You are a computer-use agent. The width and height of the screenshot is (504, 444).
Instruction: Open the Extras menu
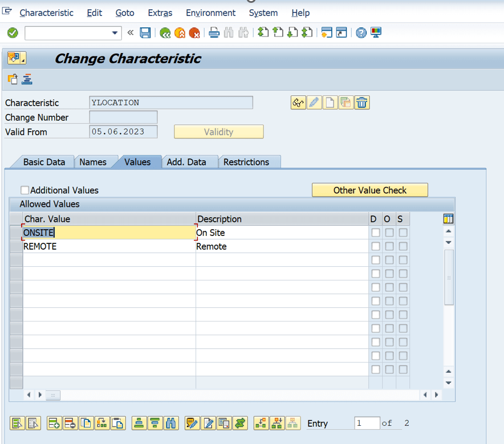(x=160, y=13)
